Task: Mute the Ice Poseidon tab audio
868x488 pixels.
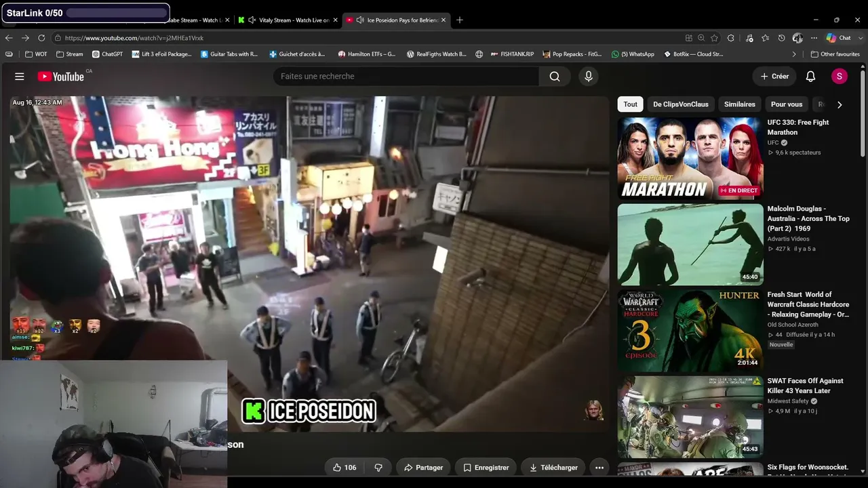Action: click(x=360, y=20)
